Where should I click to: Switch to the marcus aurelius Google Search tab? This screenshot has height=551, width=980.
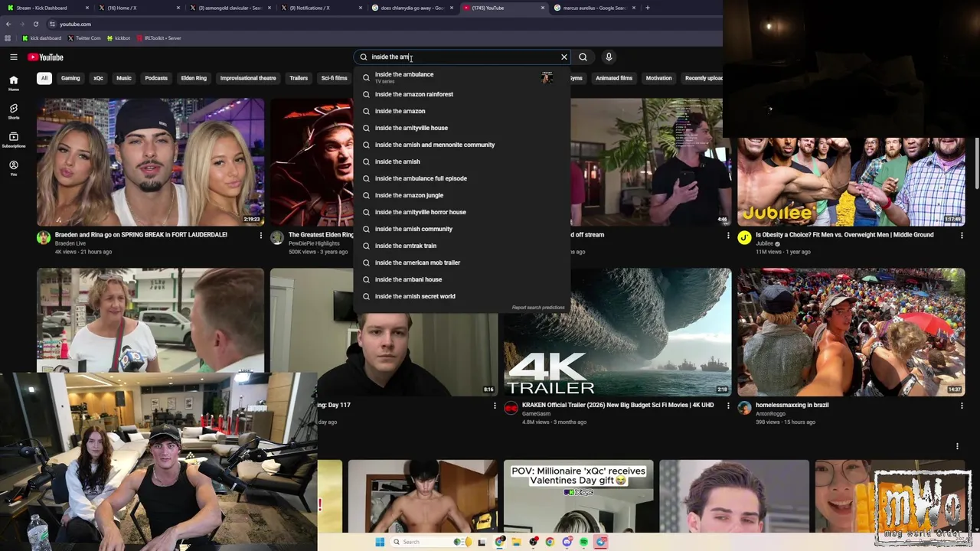[594, 8]
